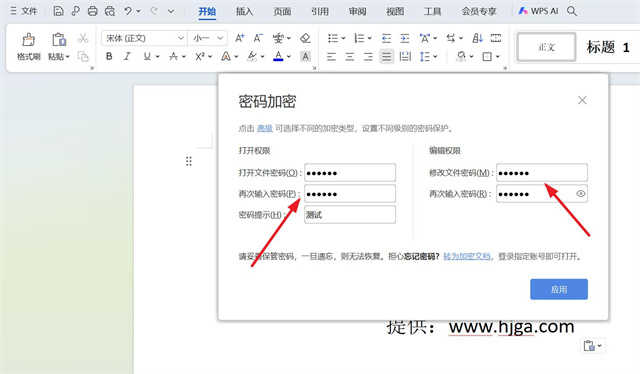
Task: Select the 标题 1 heading style
Action: [608, 47]
